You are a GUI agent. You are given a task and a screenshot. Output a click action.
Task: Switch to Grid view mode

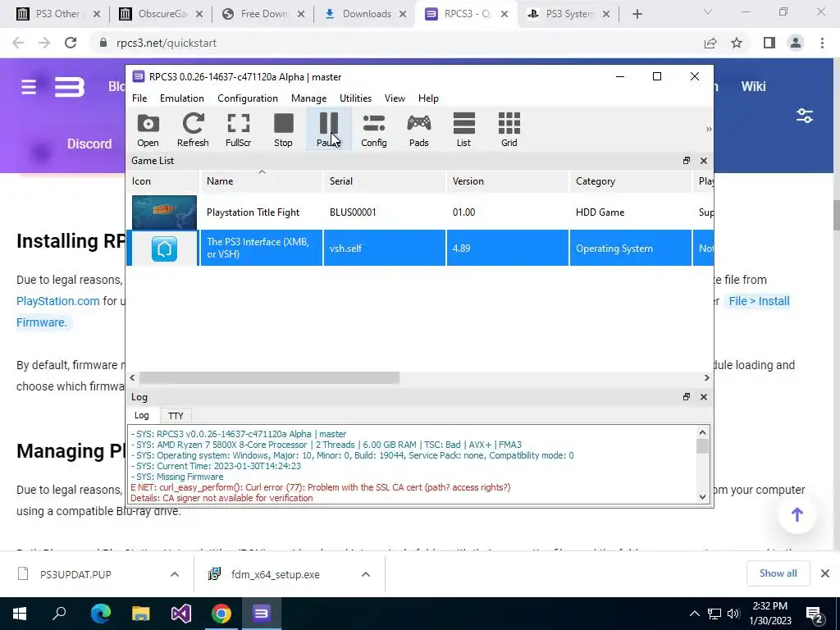[x=509, y=130]
